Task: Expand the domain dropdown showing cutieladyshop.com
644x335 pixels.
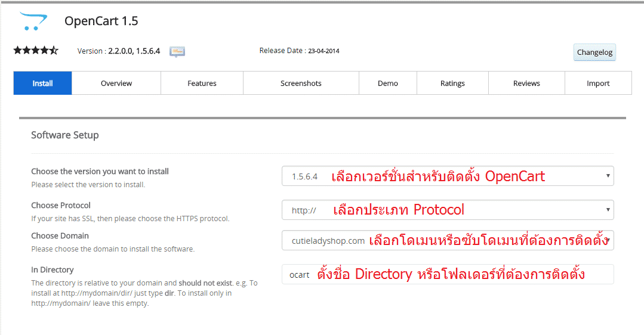Action: (448, 240)
